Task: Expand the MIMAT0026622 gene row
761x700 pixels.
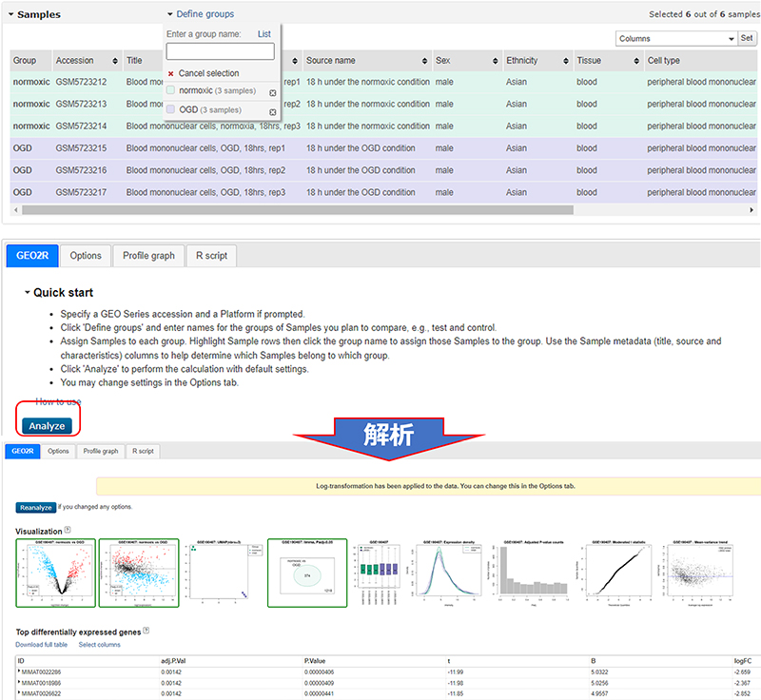Action: tap(19, 693)
